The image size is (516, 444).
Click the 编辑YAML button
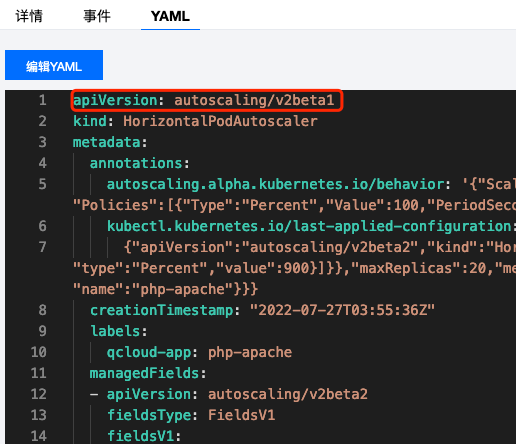(54, 65)
